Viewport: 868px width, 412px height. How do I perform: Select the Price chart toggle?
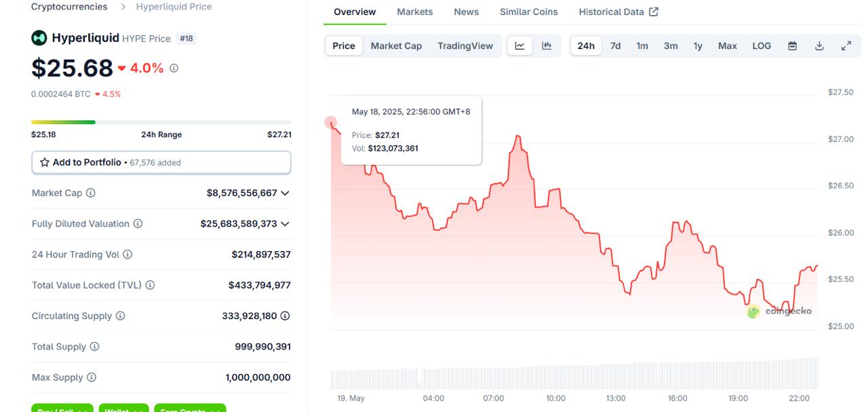344,45
